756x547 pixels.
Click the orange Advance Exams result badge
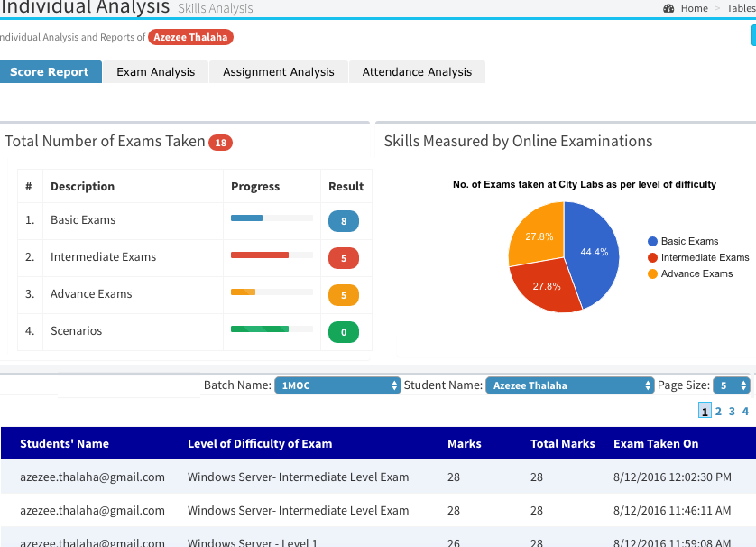click(x=343, y=295)
